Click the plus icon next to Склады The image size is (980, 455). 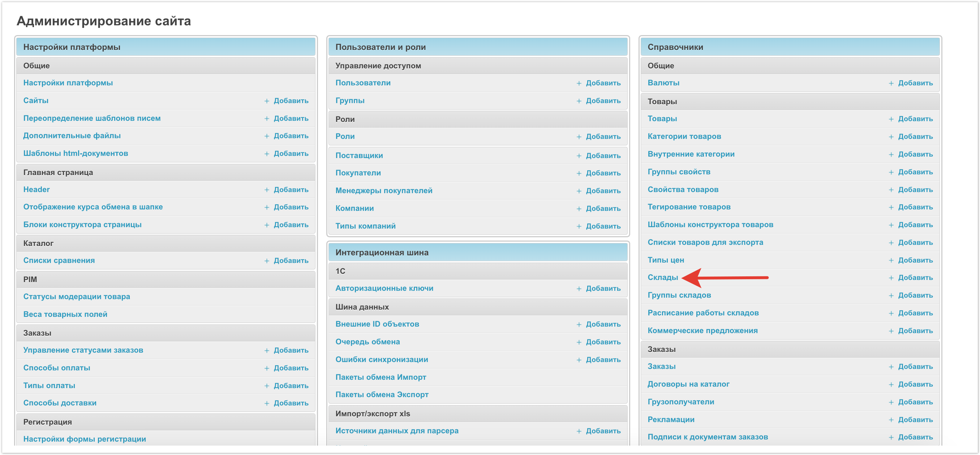(x=891, y=278)
